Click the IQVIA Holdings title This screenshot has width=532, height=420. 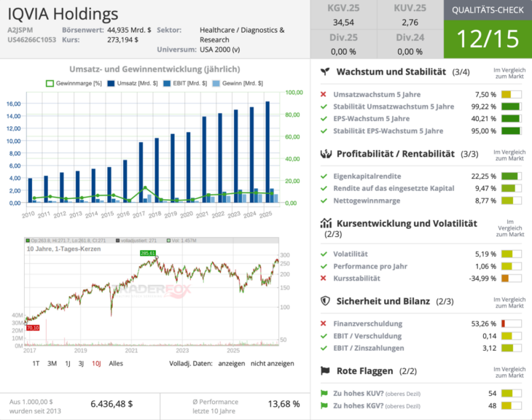63,14
